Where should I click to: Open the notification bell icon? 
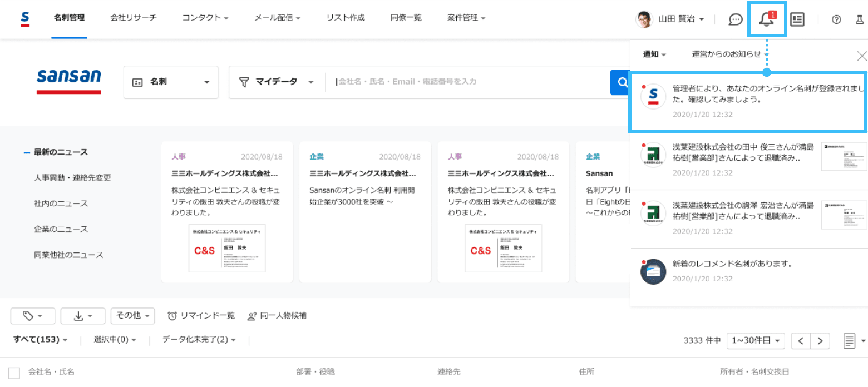coord(767,19)
